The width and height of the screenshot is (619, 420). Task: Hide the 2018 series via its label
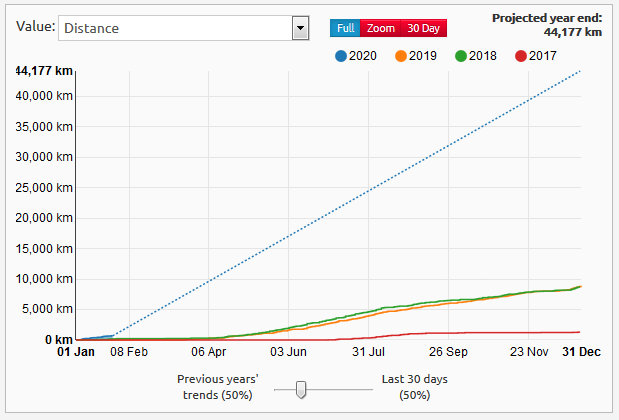tap(486, 56)
